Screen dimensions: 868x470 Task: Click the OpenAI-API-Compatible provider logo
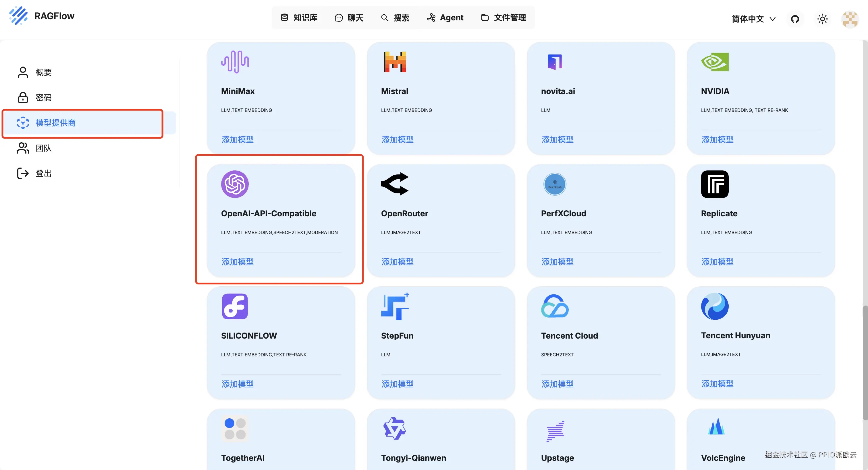click(x=235, y=184)
